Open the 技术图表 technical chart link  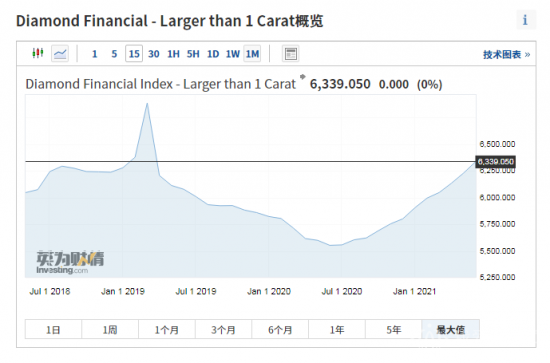pos(507,54)
